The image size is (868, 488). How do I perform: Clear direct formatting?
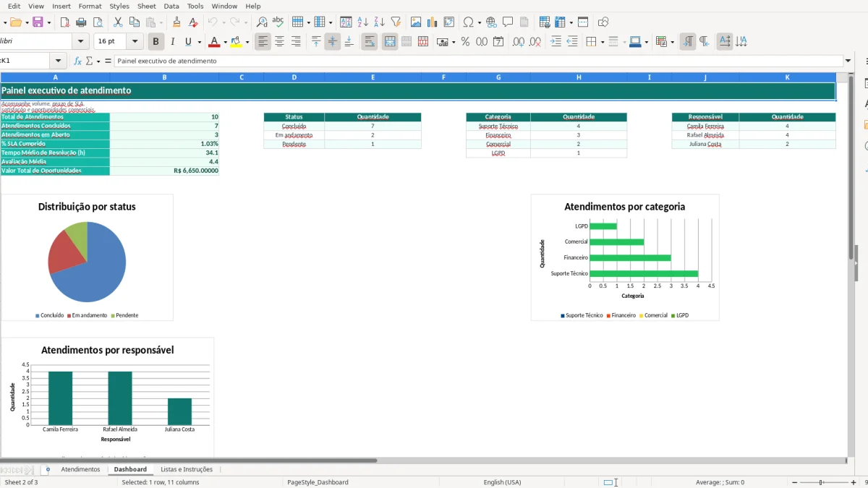[193, 22]
